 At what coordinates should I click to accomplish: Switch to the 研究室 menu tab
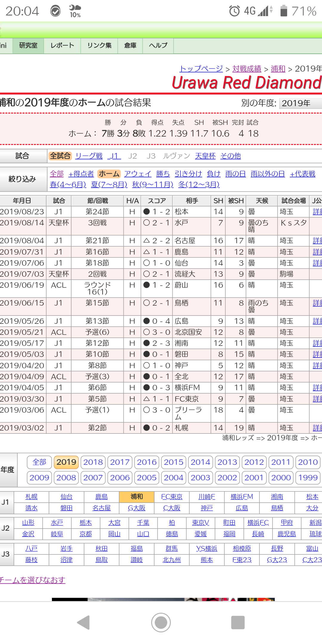28,46
